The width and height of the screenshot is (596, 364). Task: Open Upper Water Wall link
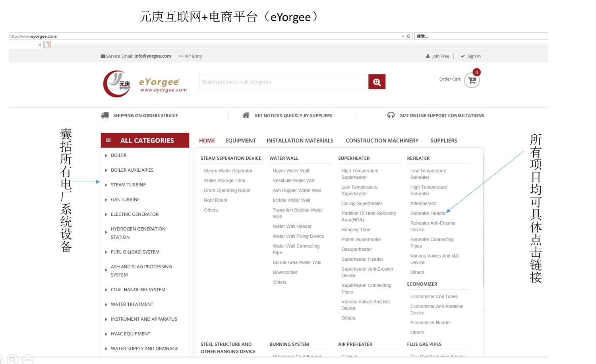click(291, 171)
